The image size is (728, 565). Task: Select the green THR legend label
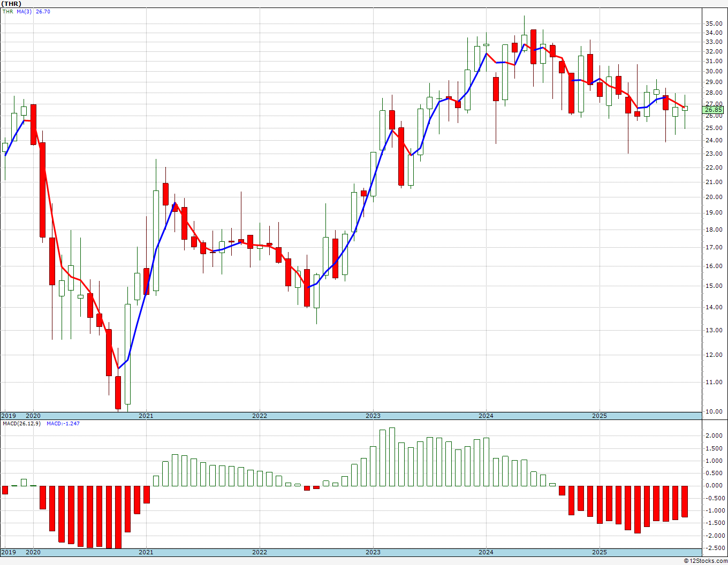coord(7,11)
